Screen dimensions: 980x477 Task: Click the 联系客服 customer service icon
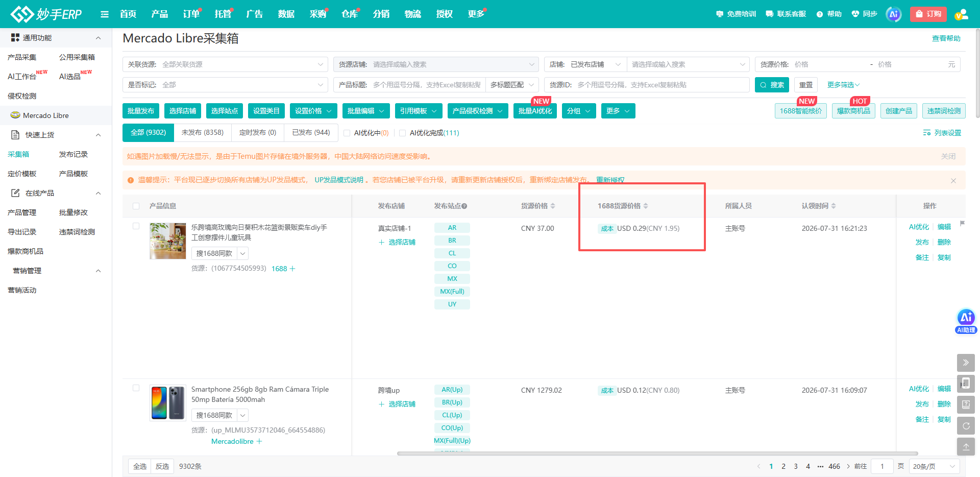coord(770,14)
